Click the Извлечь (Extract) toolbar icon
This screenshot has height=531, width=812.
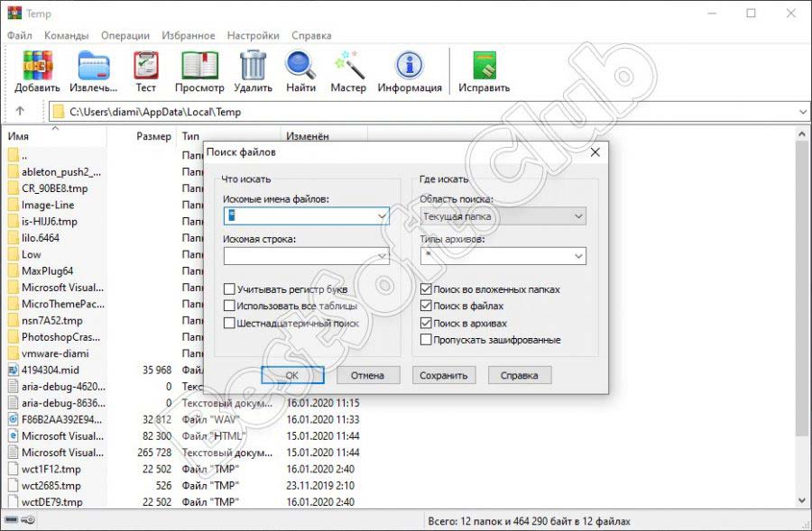(94, 65)
